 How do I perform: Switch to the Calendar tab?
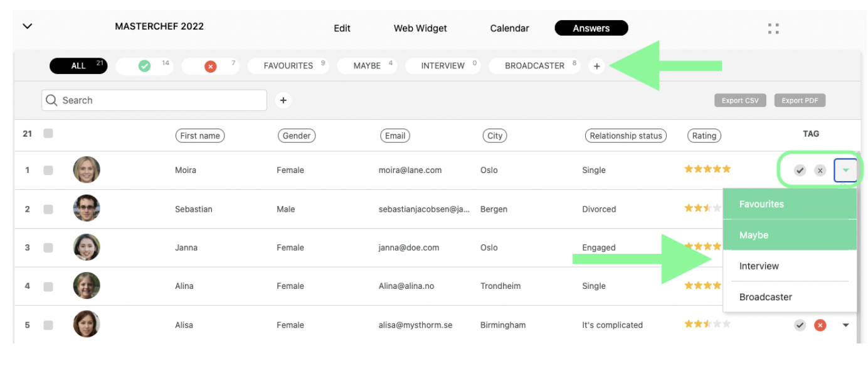[509, 28]
